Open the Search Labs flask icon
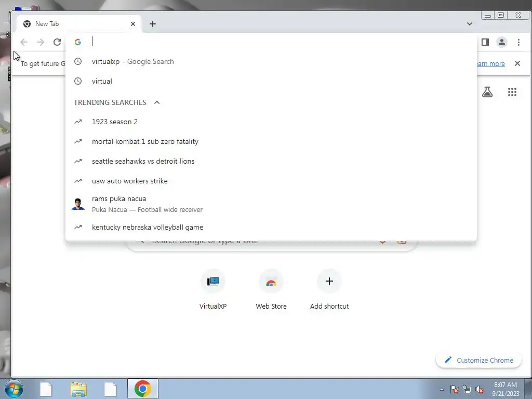 click(x=487, y=92)
